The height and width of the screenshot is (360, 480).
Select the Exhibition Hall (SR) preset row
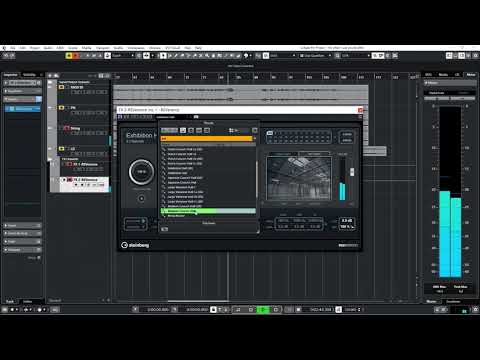208,168
